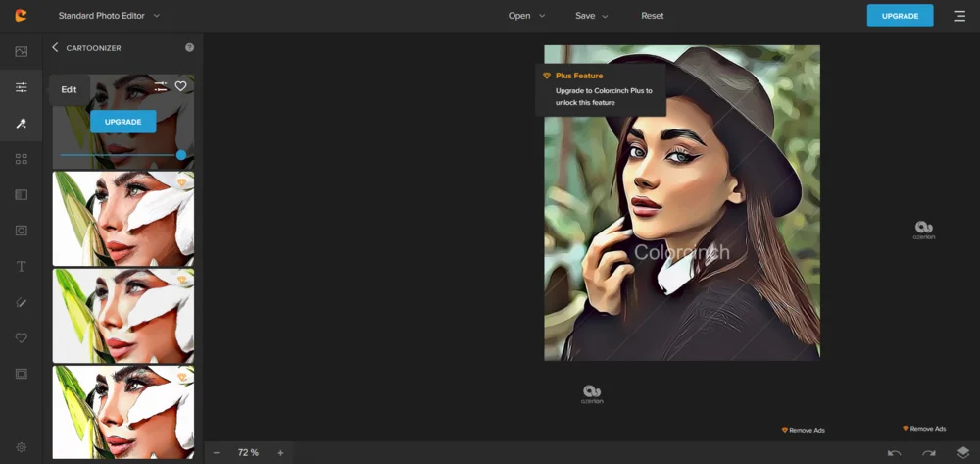Click the blue Upgrade button in header

click(900, 16)
